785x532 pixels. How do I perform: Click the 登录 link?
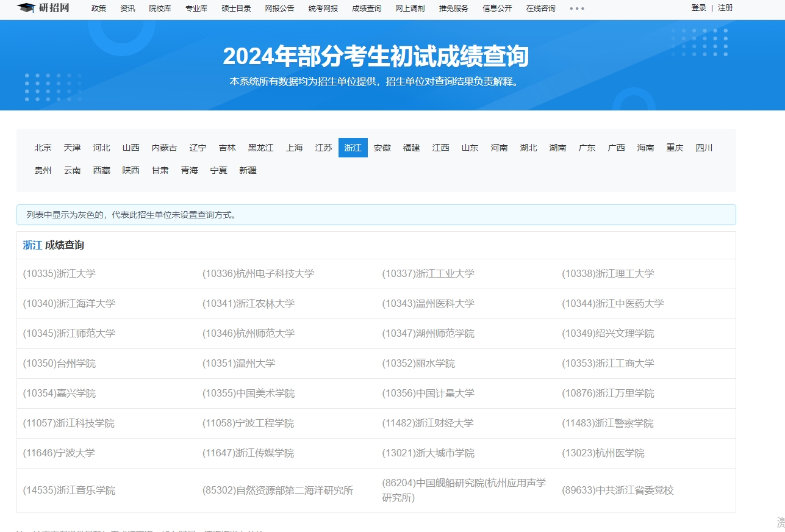(699, 8)
